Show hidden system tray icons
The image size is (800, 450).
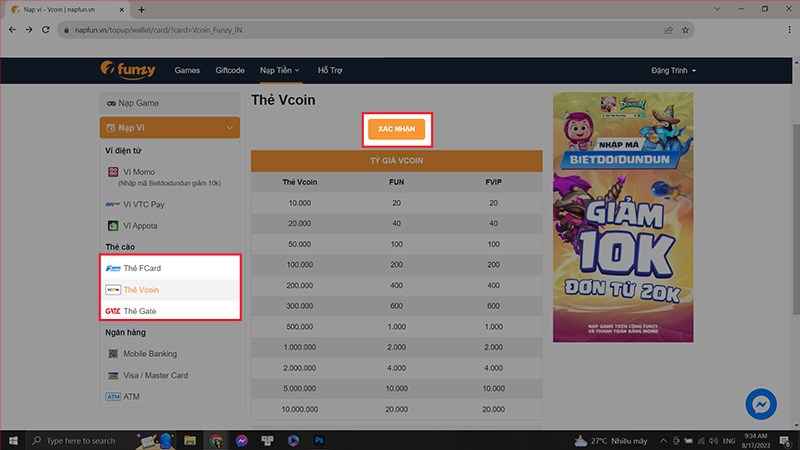tap(663, 441)
